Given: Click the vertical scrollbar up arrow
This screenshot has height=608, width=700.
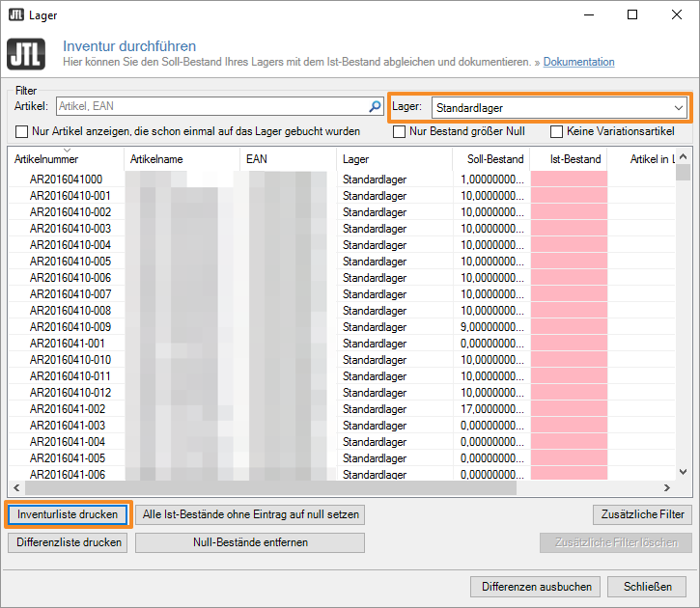Looking at the screenshot, I should [683, 156].
